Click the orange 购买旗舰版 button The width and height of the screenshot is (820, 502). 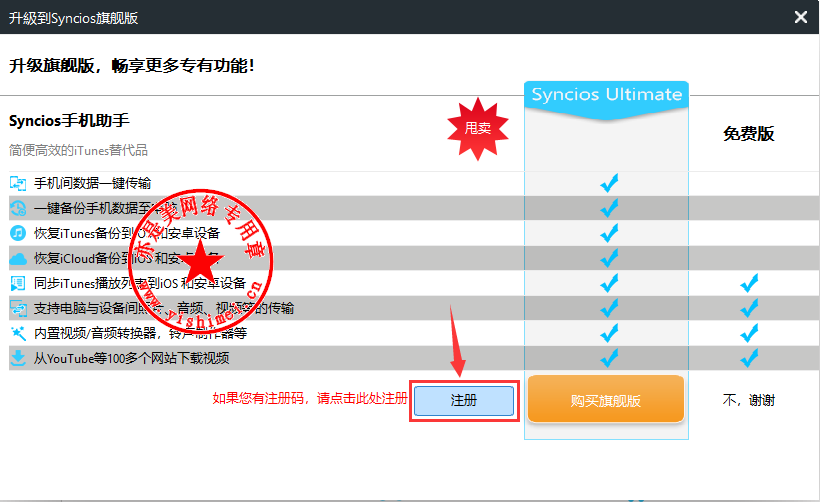606,400
